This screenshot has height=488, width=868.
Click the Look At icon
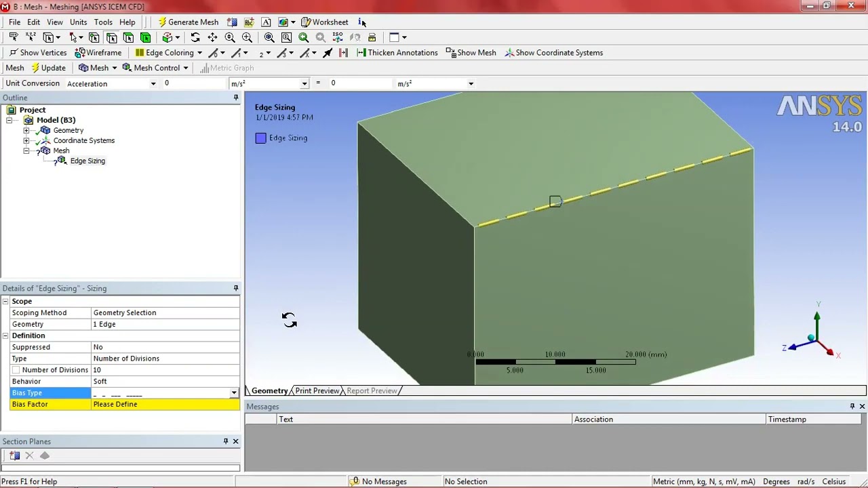355,37
